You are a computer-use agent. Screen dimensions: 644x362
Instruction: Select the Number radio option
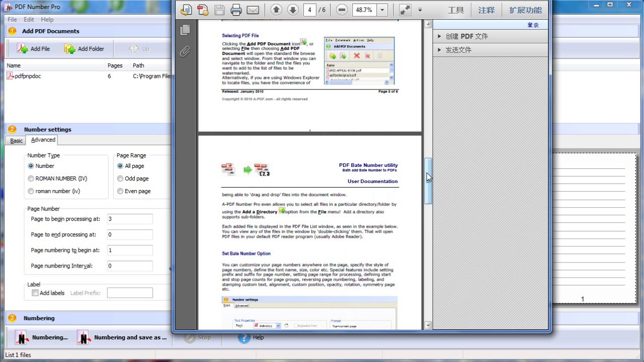31,166
